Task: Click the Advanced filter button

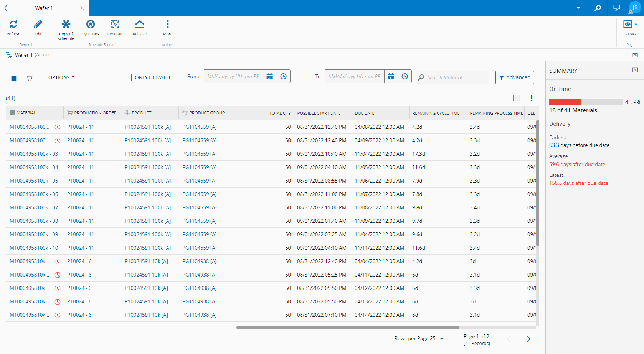Action: 515,77
